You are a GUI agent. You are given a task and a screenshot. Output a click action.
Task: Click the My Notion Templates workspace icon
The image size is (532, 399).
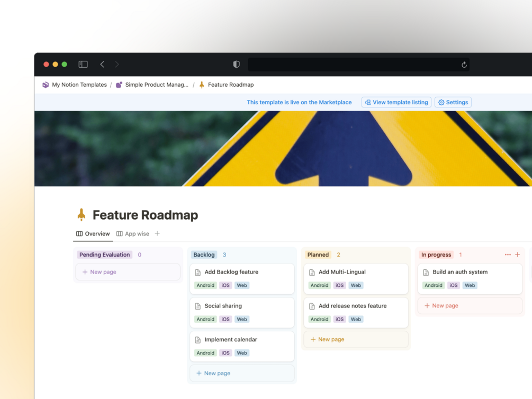tap(46, 85)
